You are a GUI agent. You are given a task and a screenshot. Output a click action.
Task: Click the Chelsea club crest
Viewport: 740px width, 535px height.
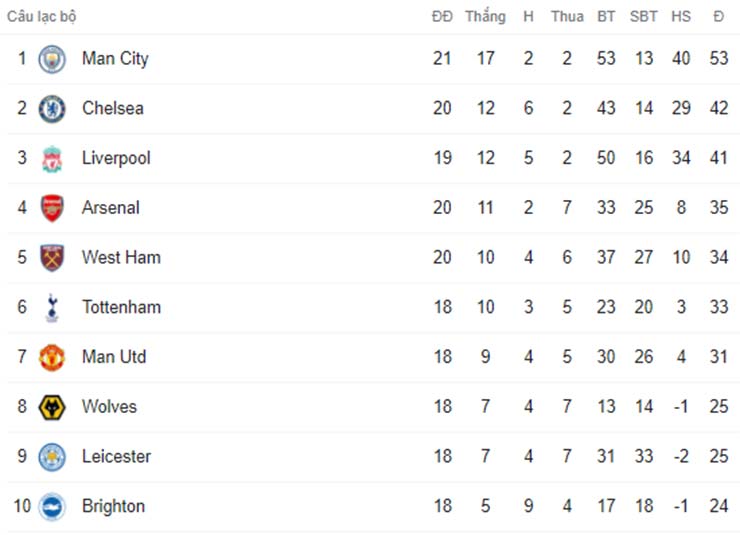[52, 109]
